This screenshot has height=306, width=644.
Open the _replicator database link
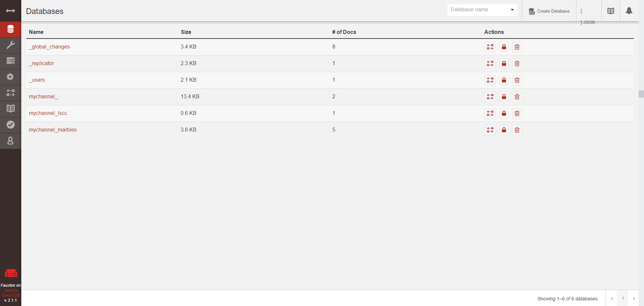41,63
